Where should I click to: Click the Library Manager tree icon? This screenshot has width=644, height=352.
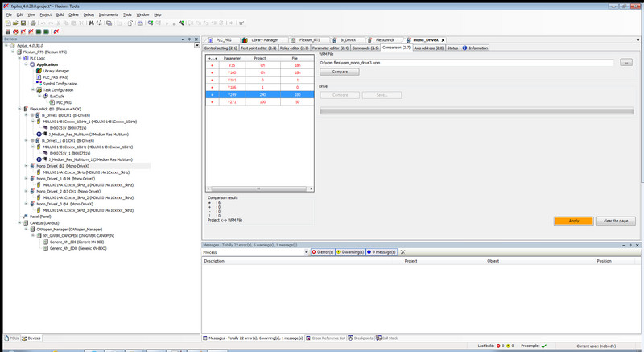pos(39,71)
